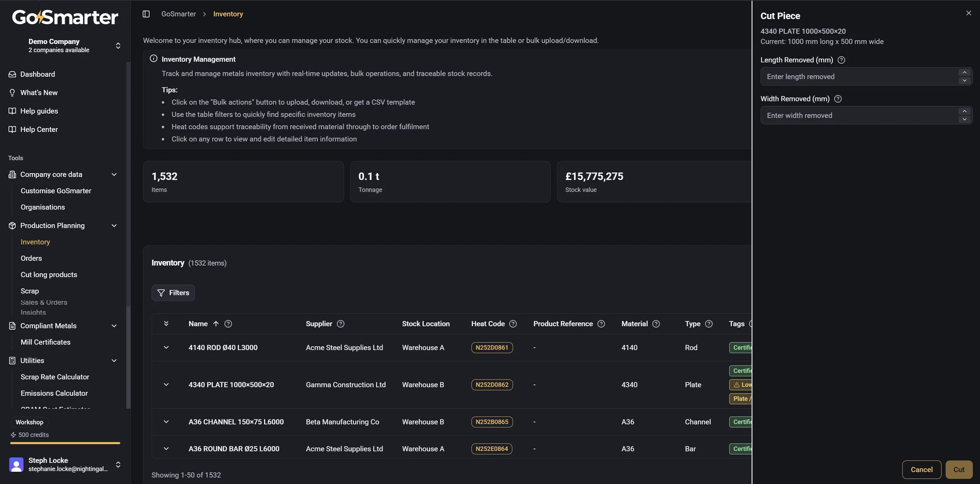Sort by Name using the arrow icon
This screenshot has height=484, width=980.
coord(216,324)
